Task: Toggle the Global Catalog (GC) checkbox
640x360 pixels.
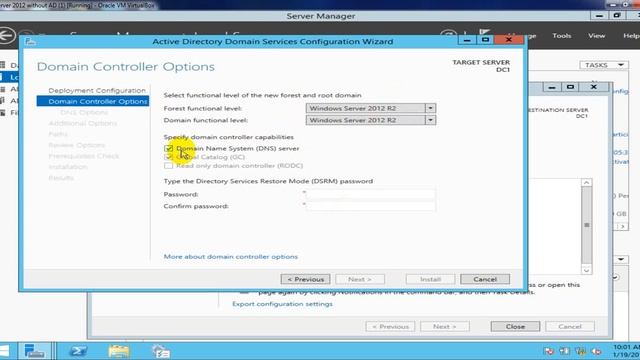Action: tap(168, 157)
